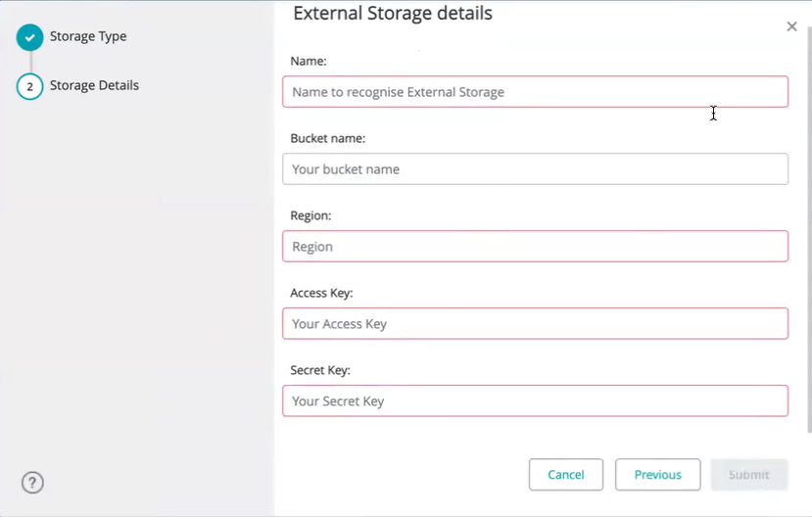Click the Submit button
The height and width of the screenshot is (517, 812).
(748, 475)
